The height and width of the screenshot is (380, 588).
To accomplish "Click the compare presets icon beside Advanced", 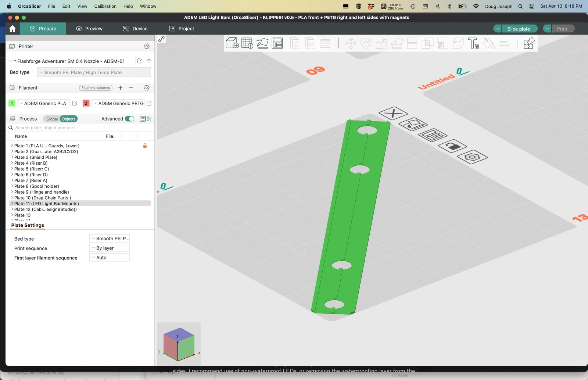I will (149, 119).
